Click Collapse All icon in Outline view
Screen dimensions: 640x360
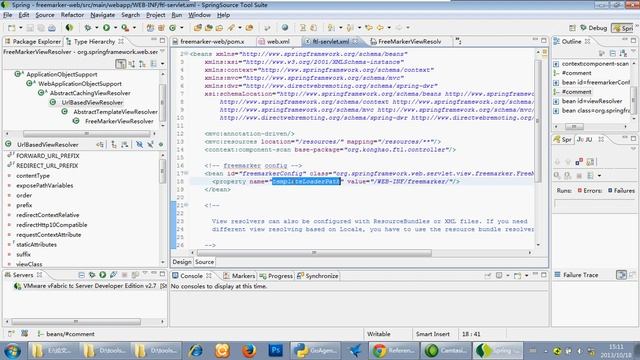[x=613, y=53]
